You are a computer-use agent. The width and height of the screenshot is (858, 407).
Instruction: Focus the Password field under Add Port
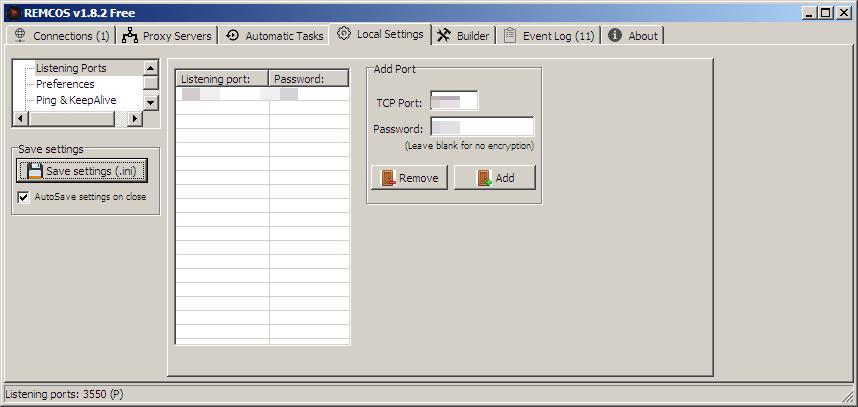click(x=481, y=128)
